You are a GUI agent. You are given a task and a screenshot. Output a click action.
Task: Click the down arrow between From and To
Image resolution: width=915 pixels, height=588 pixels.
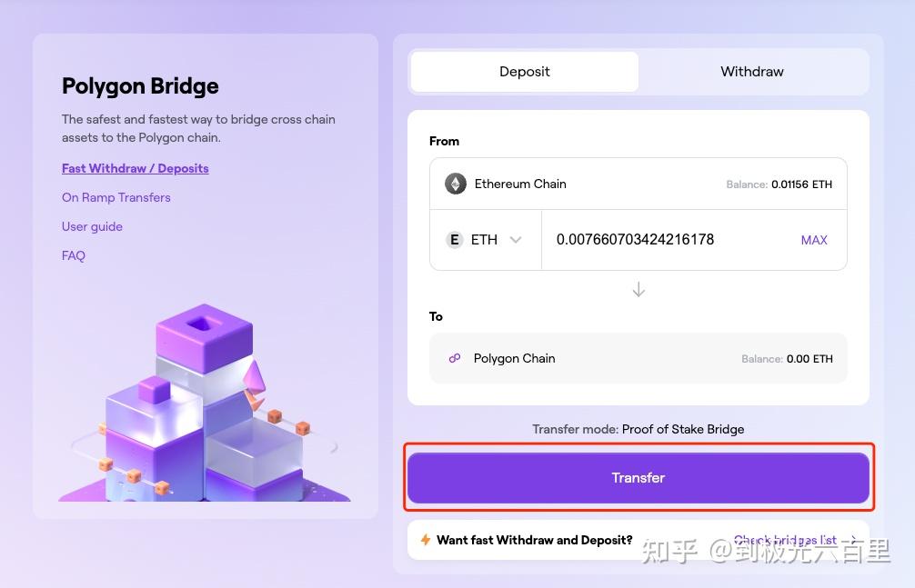pos(638,289)
